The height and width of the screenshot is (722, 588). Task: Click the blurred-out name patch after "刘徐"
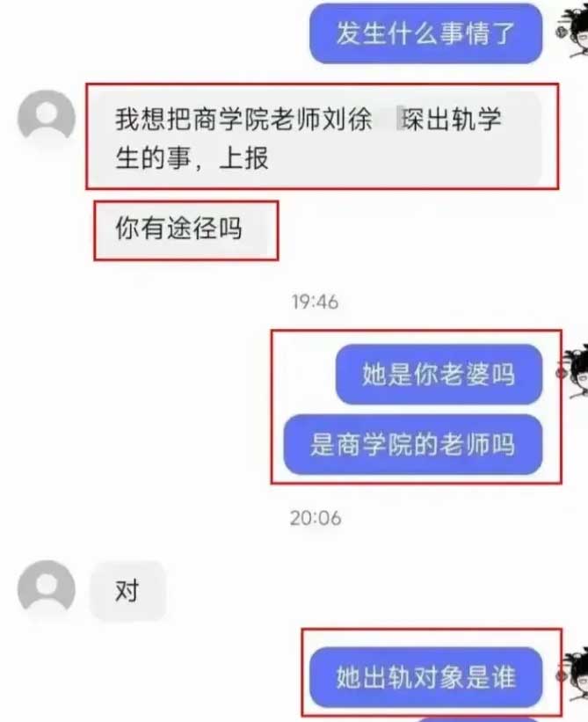click(x=388, y=119)
